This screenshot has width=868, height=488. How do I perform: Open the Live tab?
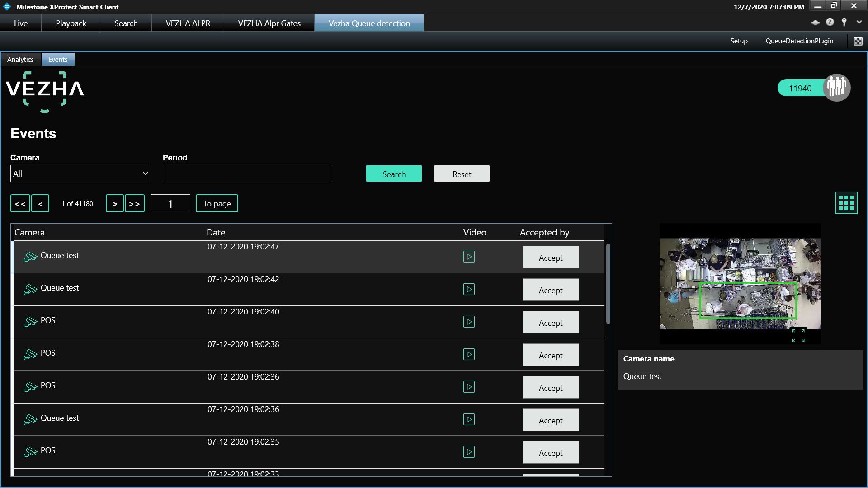[21, 23]
